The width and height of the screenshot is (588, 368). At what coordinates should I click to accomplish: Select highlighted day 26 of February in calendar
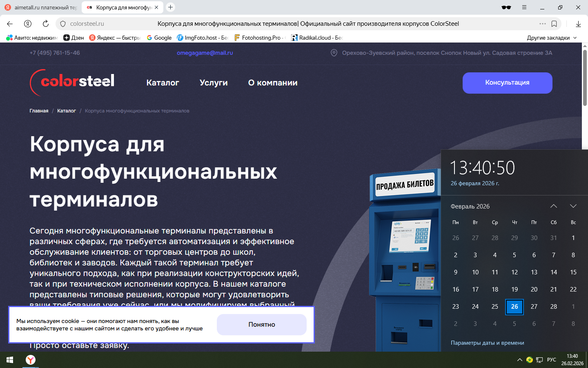pos(514,307)
